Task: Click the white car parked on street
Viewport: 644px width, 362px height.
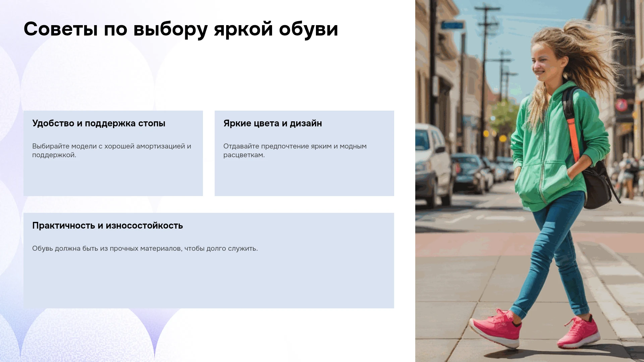Action: click(x=433, y=164)
